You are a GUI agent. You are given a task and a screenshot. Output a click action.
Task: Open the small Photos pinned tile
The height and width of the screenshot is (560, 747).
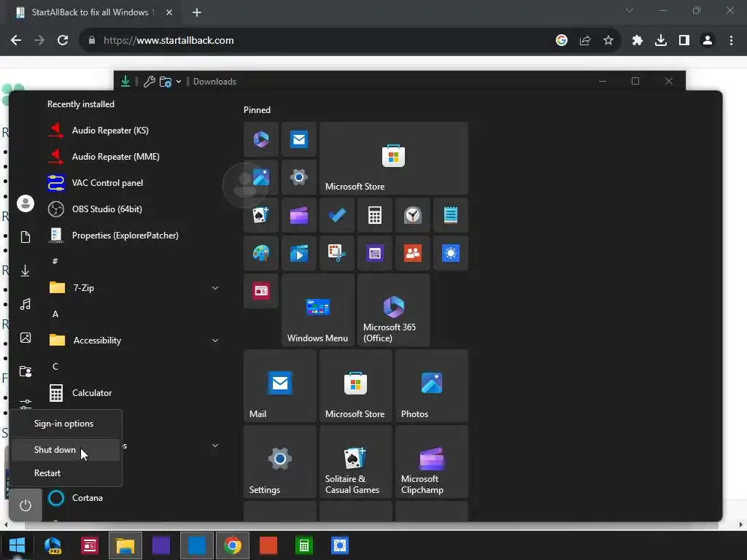[x=261, y=177]
